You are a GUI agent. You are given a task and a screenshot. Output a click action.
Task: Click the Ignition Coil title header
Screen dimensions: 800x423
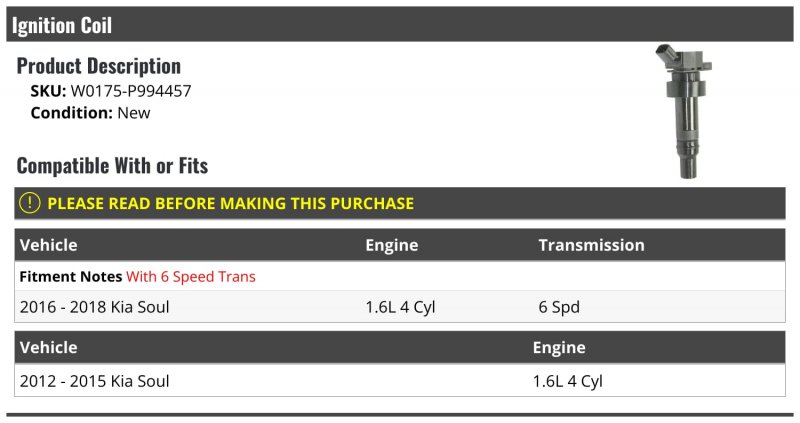coord(62,25)
